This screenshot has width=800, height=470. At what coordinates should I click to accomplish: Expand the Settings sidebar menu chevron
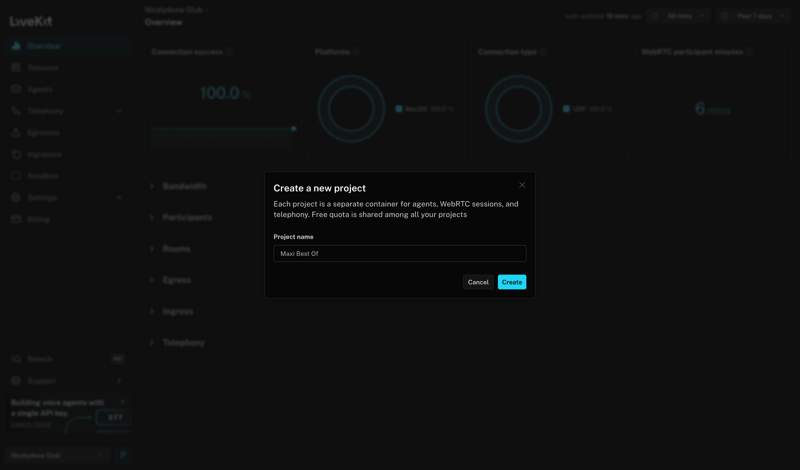click(119, 197)
